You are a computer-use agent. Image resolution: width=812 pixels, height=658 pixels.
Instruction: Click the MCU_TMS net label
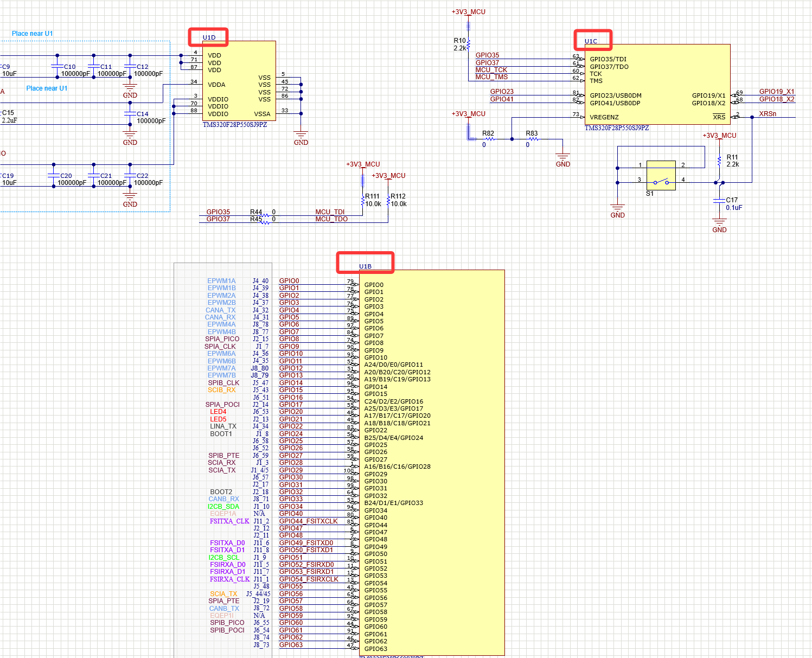pos(491,77)
